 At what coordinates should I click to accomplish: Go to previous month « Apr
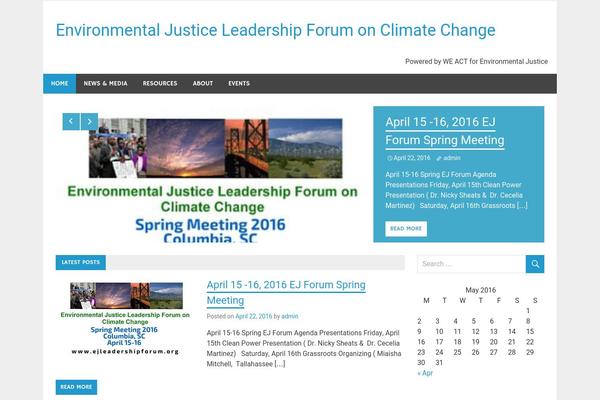[425, 373]
